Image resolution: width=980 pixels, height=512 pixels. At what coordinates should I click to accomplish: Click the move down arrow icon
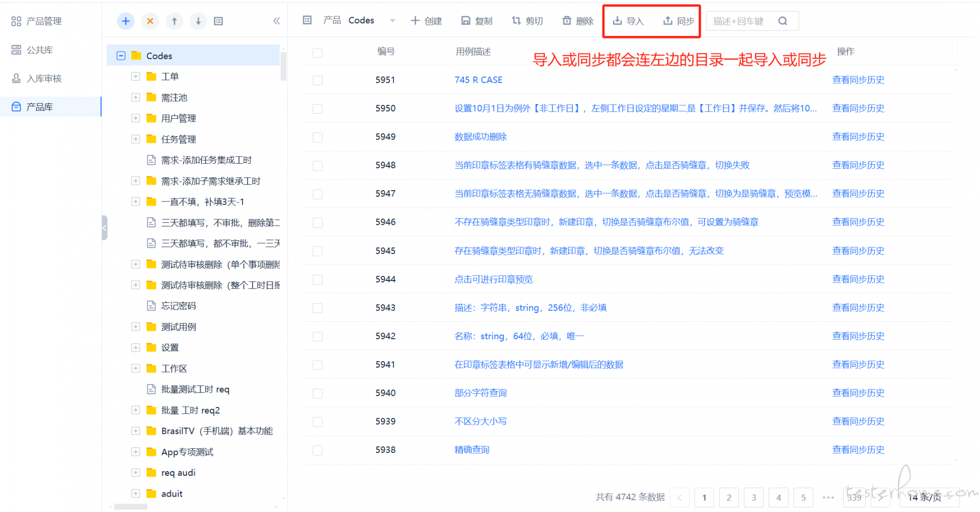coord(198,21)
